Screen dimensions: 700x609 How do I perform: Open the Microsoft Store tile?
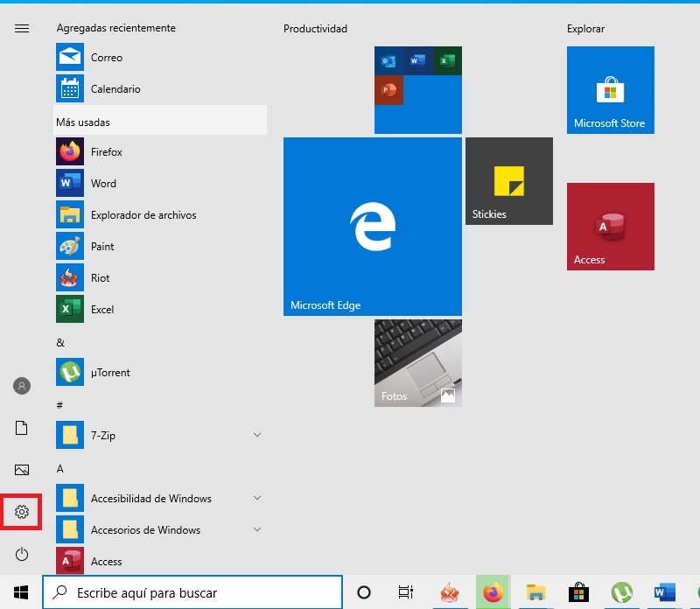tap(610, 90)
